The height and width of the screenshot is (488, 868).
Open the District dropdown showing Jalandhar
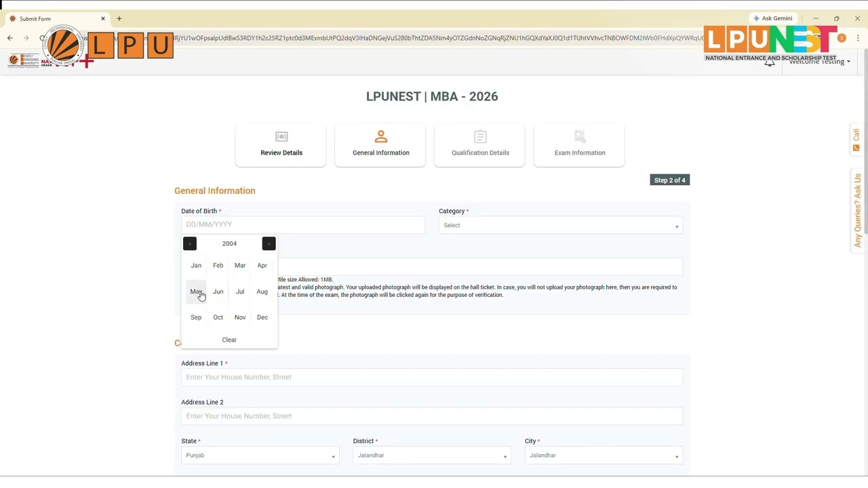tap(432, 455)
